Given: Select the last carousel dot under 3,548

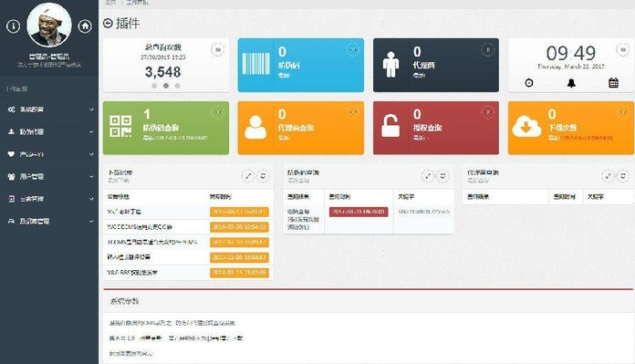Looking at the screenshot, I should click(x=177, y=86).
